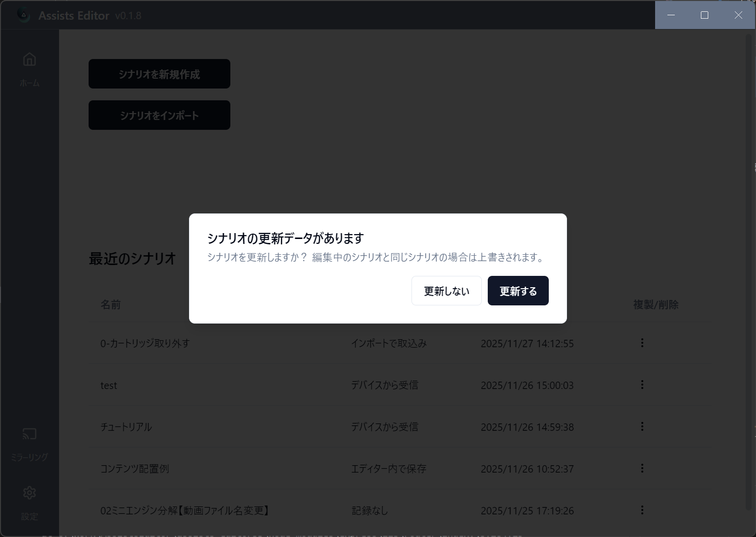Maximize the Assists Editor window

[x=704, y=15]
